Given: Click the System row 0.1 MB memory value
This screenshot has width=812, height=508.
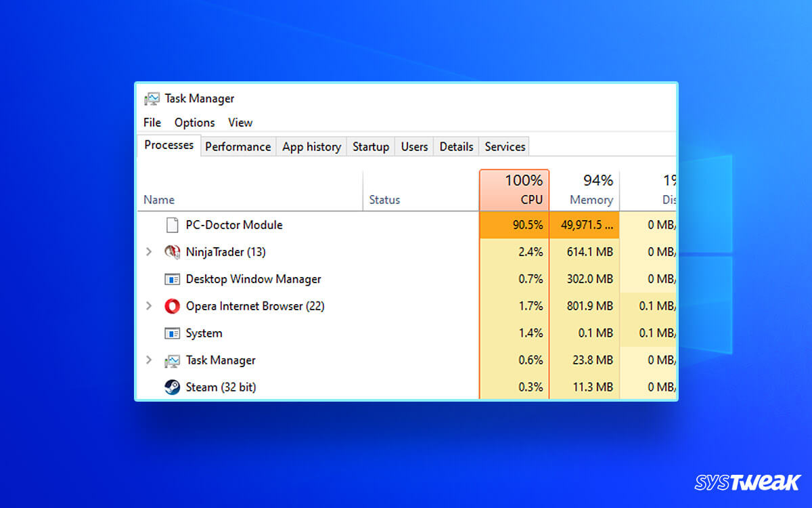Looking at the screenshot, I should tap(595, 333).
